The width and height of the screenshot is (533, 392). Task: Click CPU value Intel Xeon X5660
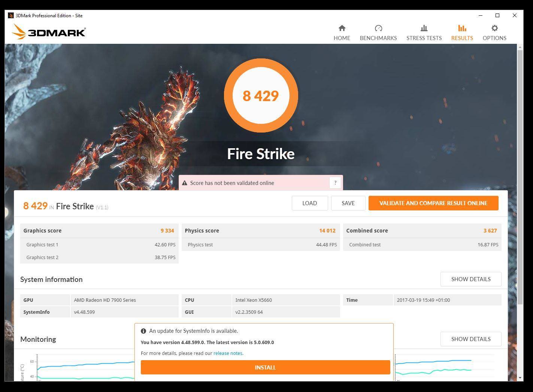tap(254, 300)
